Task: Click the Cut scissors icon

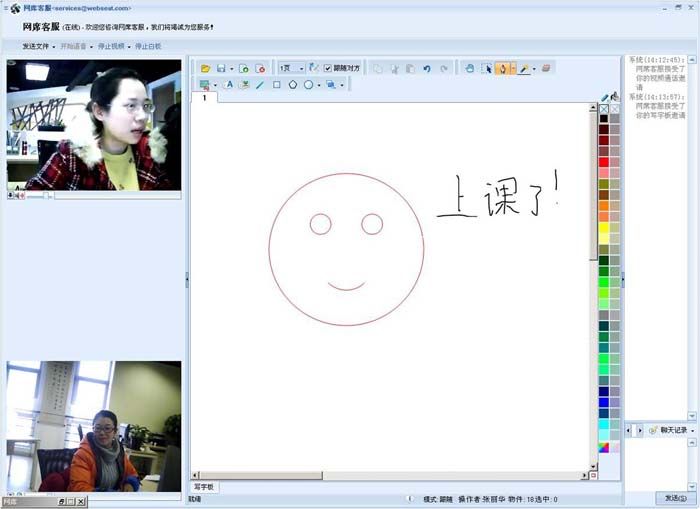Action: [394, 68]
